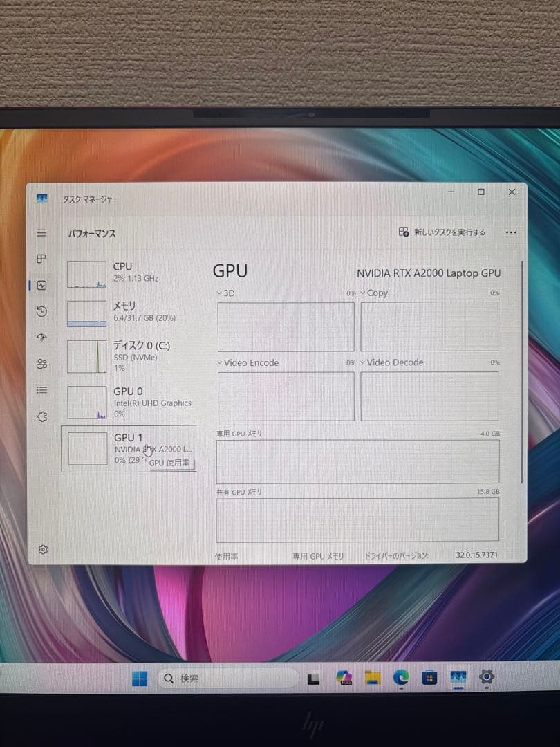Click the ドライバーのバージョン label

click(397, 555)
